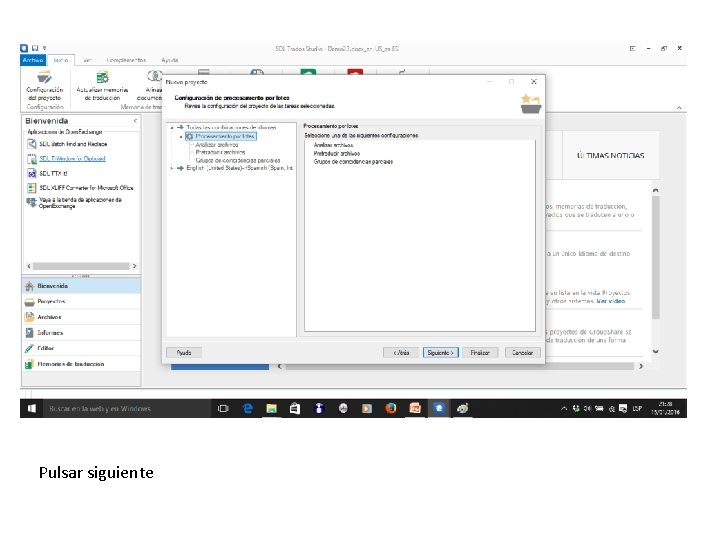Image resolution: width=720 pixels, height=540 pixels.
Task: Show hidden system tray icons
Action: [564, 408]
